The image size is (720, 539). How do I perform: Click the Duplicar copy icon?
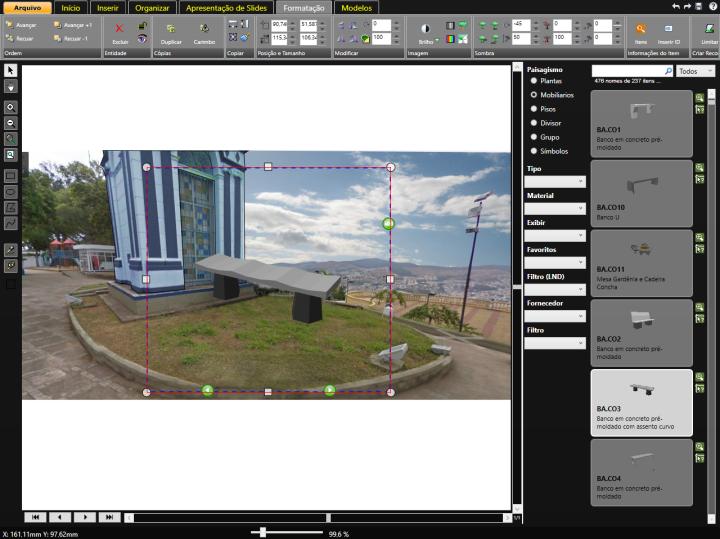pyautogui.click(x=171, y=28)
